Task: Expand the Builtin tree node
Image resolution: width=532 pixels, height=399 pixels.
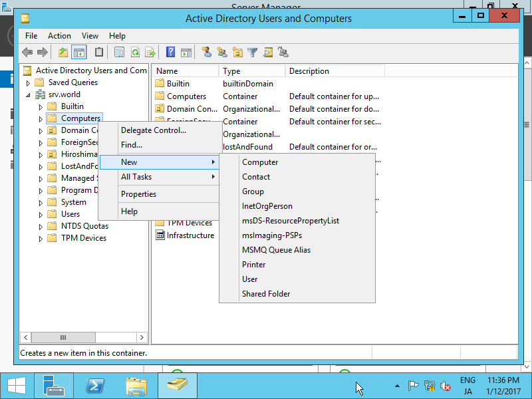Action: click(x=40, y=106)
